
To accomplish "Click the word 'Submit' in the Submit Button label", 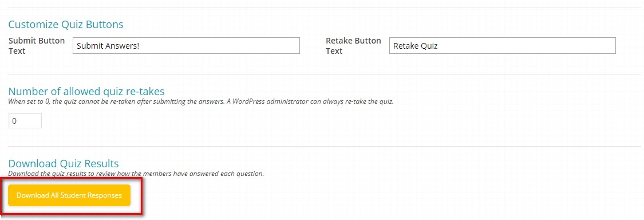I will (x=22, y=41).
